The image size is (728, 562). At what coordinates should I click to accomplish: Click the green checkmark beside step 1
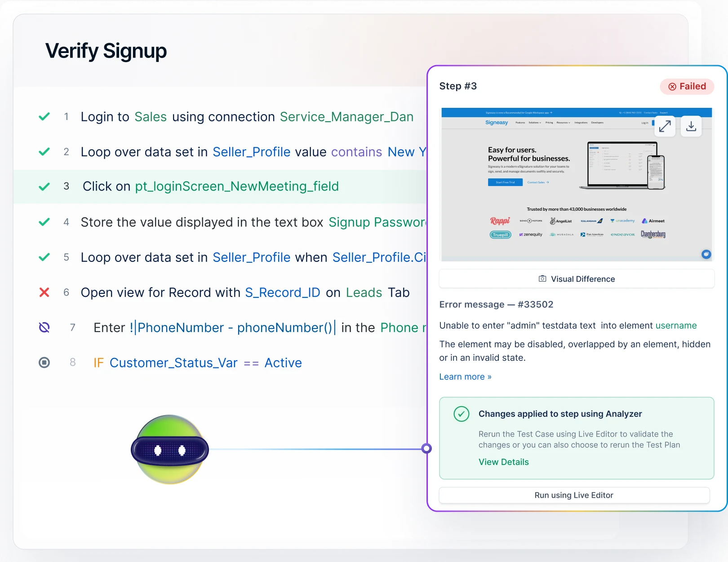coord(44,116)
